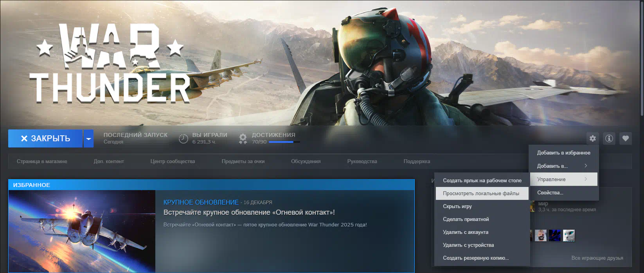Click the achievements progress bar
Screen dimensions: 644x273
click(284, 142)
